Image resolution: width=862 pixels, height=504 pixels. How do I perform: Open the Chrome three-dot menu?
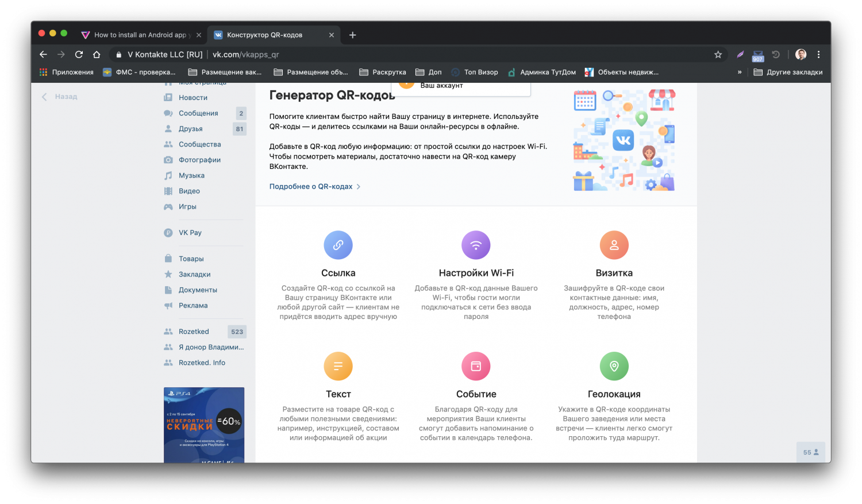819,55
